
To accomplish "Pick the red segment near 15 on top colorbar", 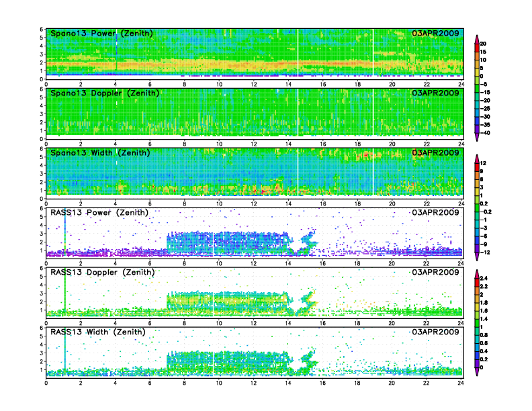I will (x=477, y=48).
